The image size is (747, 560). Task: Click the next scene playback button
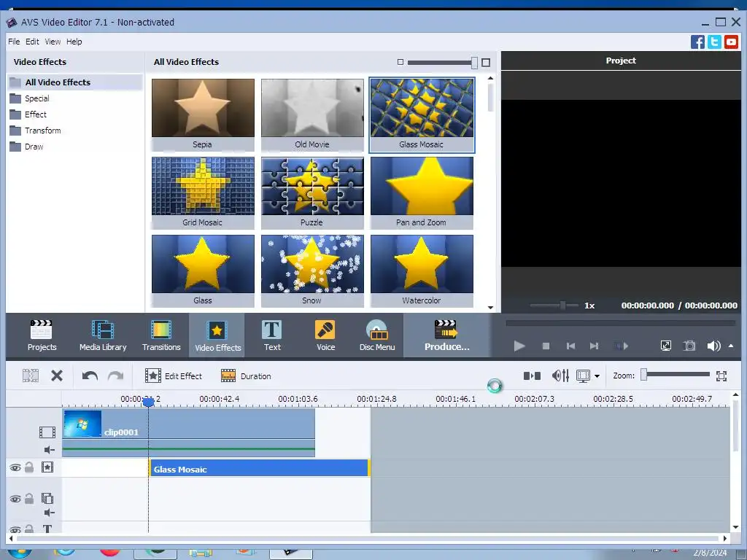click(621, 346)
